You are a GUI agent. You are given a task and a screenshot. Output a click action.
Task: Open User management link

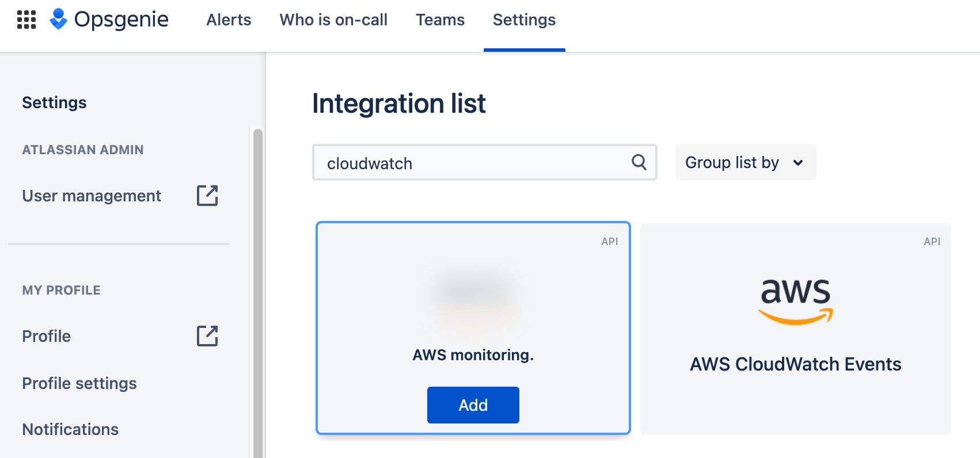pos(92,196)
